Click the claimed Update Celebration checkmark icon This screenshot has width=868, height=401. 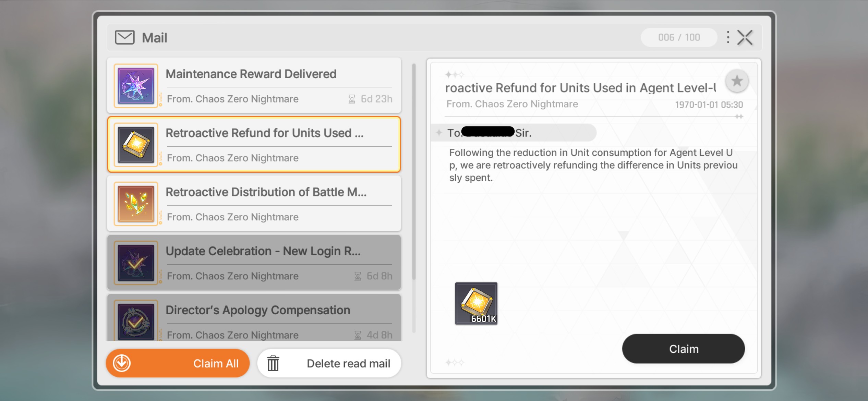[x=136, y=263]
